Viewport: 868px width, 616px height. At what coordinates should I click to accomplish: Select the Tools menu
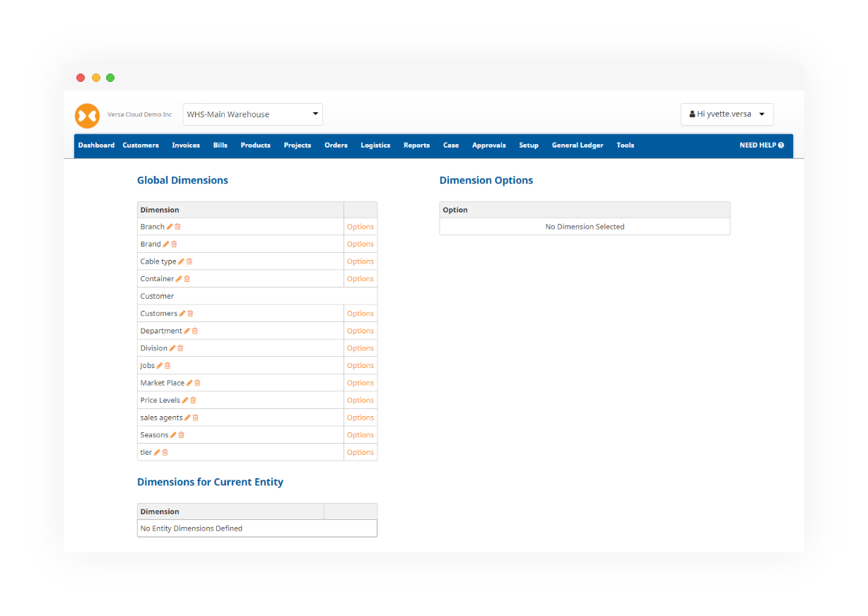626,146
